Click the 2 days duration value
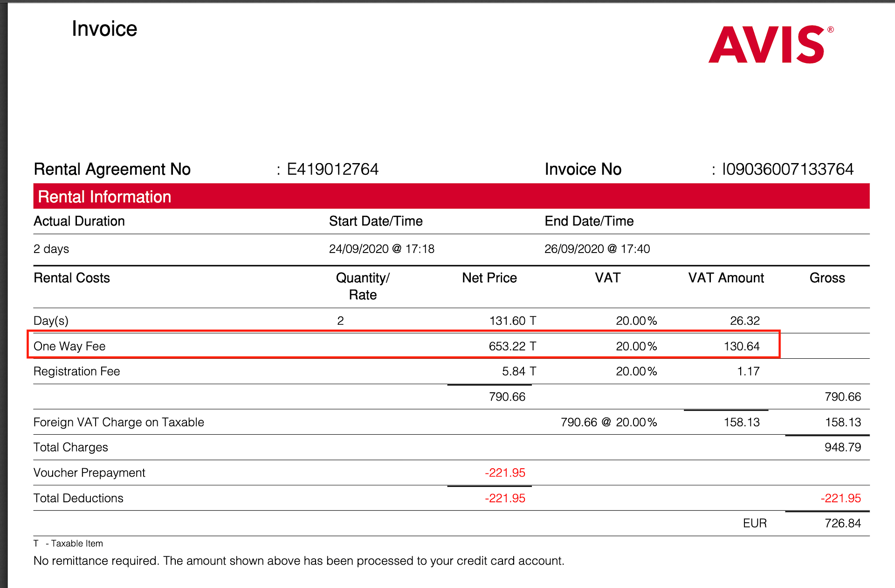This screenshot has width=895, height=588. pos(51,249)
